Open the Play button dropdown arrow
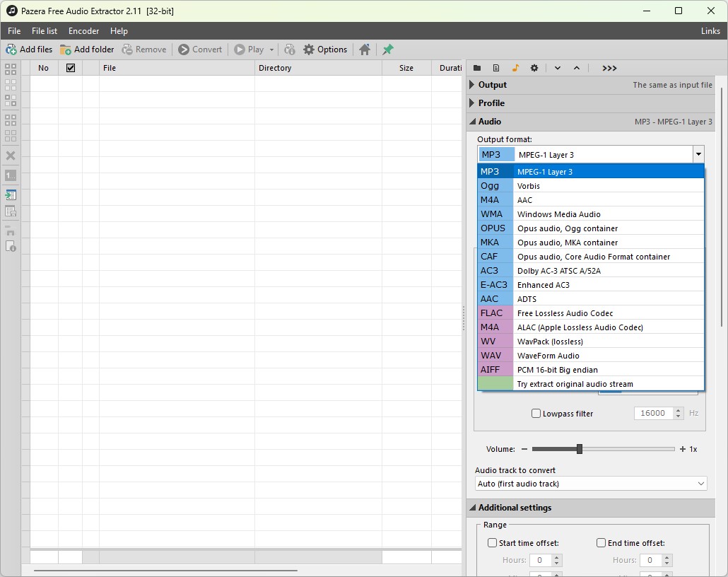Image resolution: width=728 pixels, height=577 pixels. click(271, 49)
